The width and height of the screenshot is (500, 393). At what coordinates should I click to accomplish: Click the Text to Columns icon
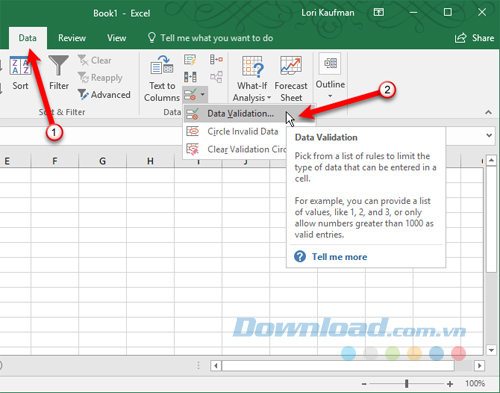[x=162, y=65]
